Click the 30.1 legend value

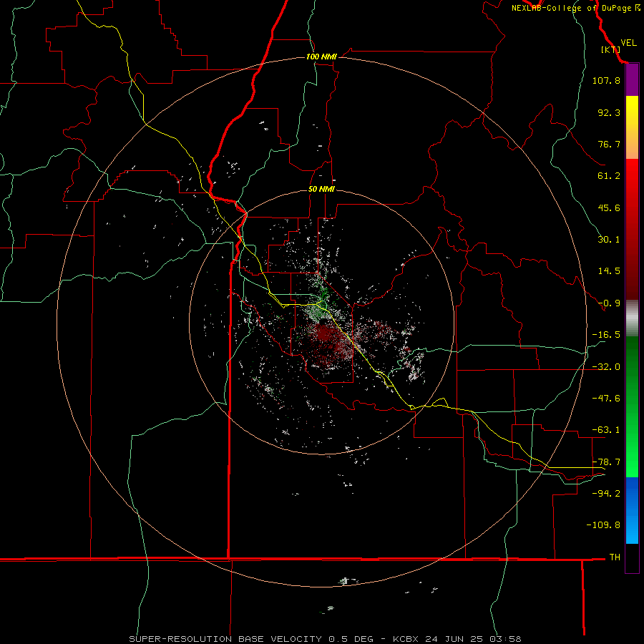[x=609, y=240]
